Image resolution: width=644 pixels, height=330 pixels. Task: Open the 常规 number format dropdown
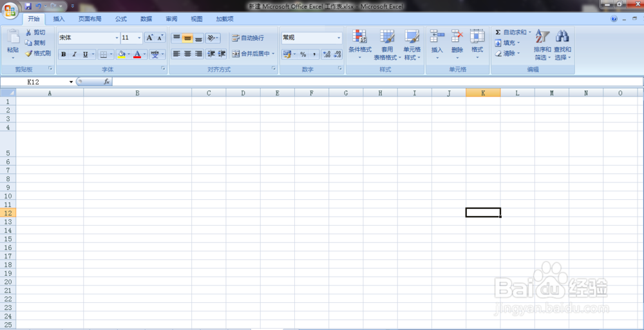pos(339,38)
